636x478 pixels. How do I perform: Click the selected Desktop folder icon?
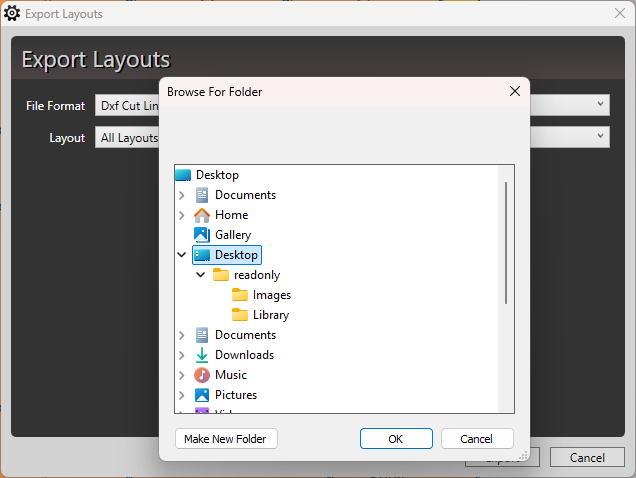202,255
